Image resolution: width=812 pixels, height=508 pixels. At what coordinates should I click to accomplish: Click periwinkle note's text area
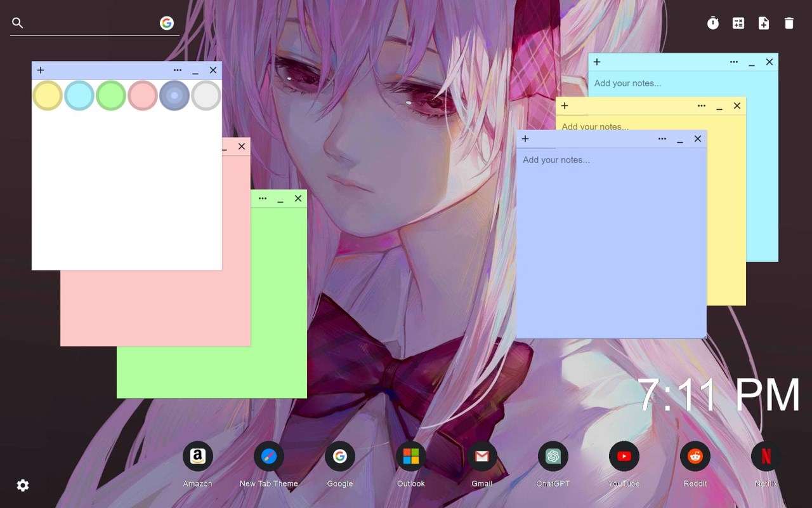coord(612,243)
